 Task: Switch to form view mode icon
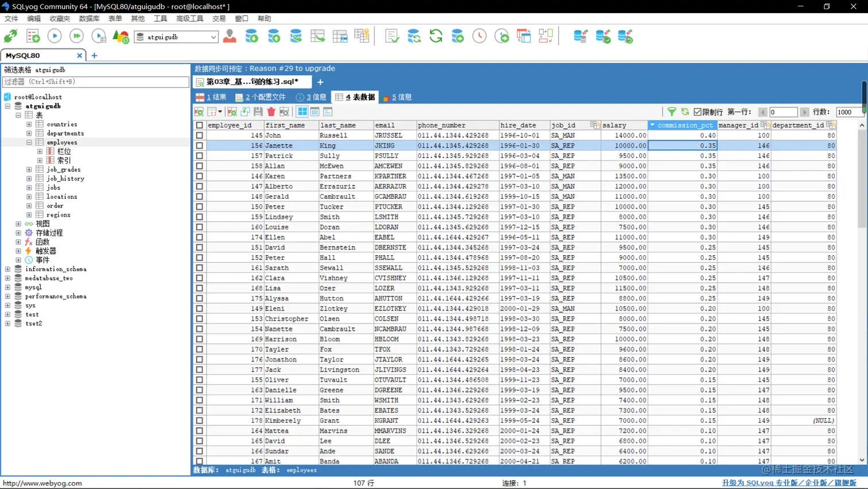tap(315, 112)
